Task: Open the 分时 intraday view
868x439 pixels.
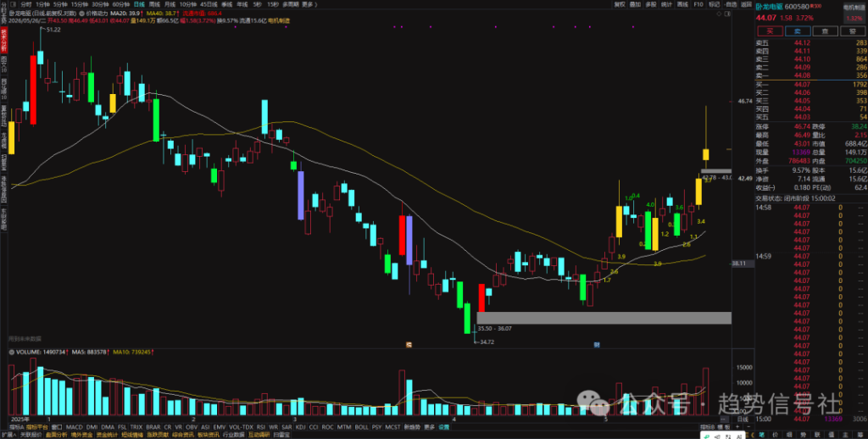Action: [26, 4]
